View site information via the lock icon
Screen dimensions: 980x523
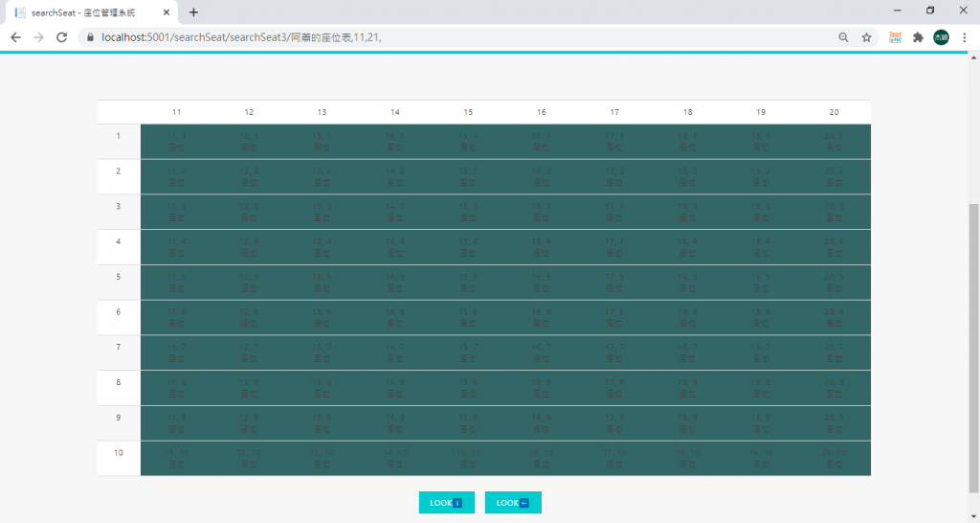point(90,37)
